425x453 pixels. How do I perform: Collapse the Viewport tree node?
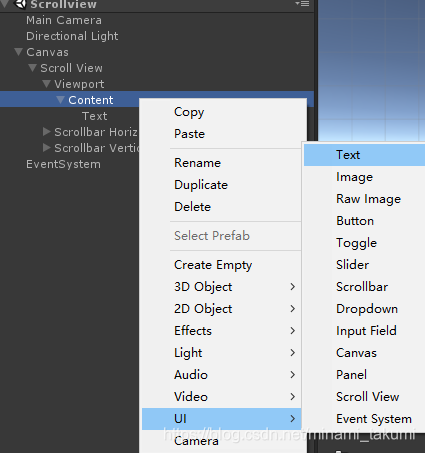pos(47,84)
